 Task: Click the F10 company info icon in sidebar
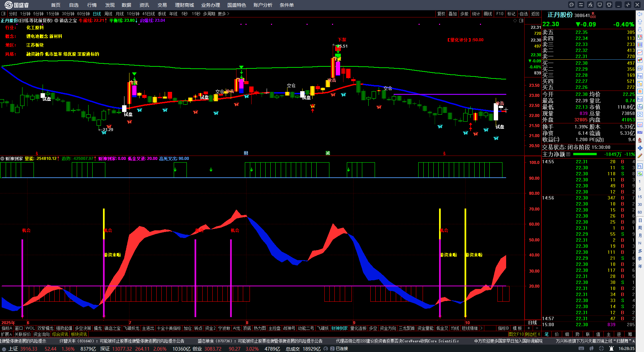(640, 76)
